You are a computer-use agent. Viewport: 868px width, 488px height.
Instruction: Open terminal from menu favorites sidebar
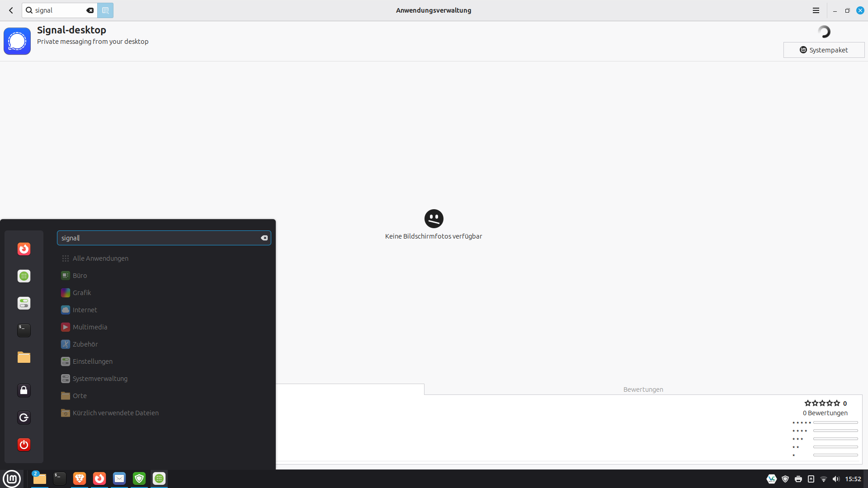click(24, 330)
